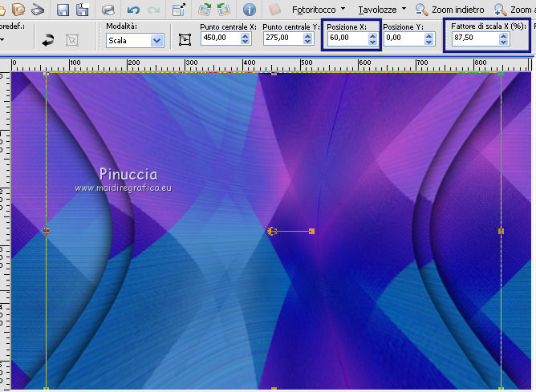
Task: Increase Posizione Y value
Action: pos(428,35)
